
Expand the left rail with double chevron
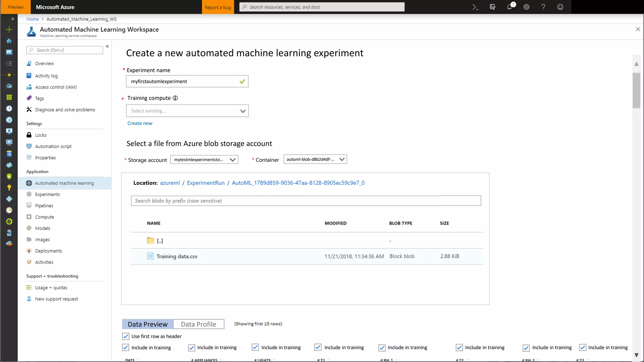coord(13,19)
